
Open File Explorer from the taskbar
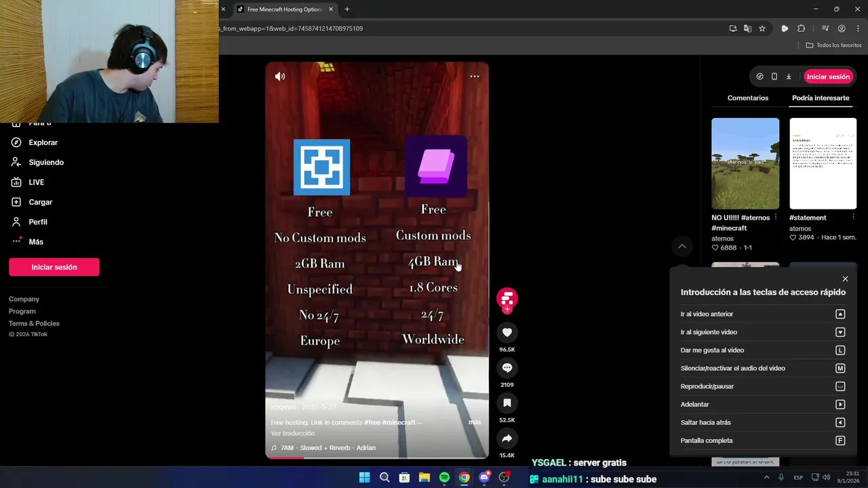tap(425, 477)
